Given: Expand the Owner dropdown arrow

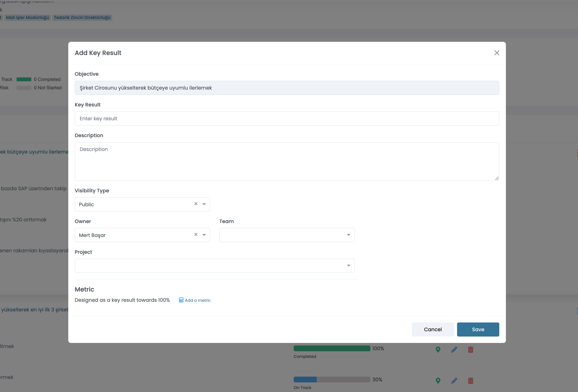Looking at the screenshot, I should tap(204, 235).
